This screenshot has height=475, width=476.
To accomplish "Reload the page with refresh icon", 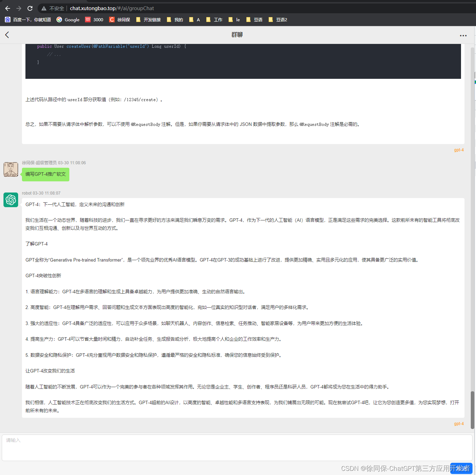I will click(30, 8).
